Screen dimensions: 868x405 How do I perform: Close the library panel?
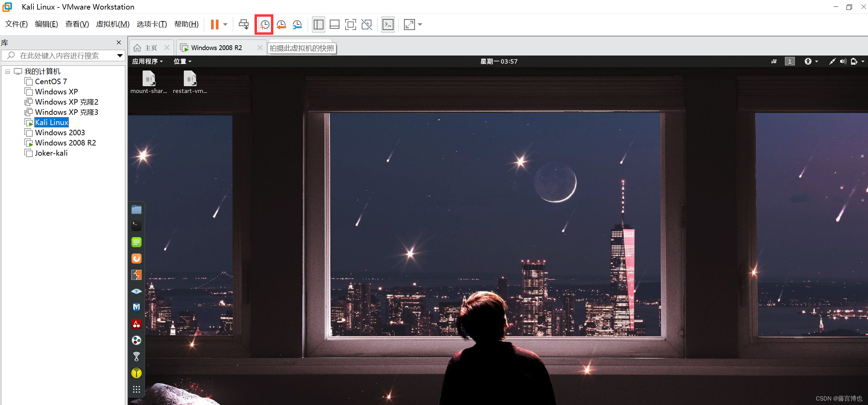point(119,43)
